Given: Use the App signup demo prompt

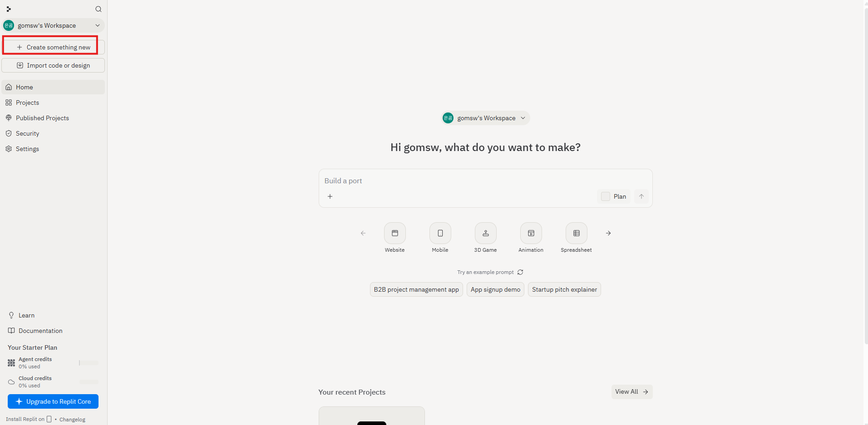Looking at the screenshot, I should [x=495, y=289].
